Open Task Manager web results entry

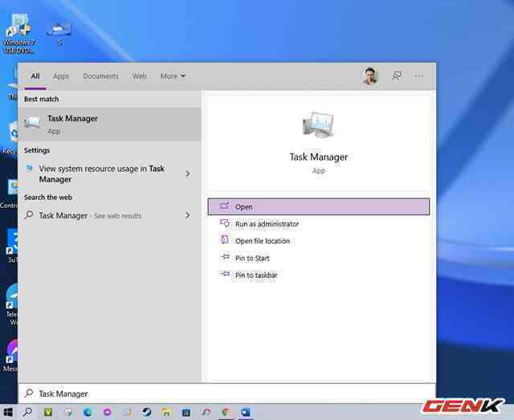pyautogui.click(x=90, y=215)
